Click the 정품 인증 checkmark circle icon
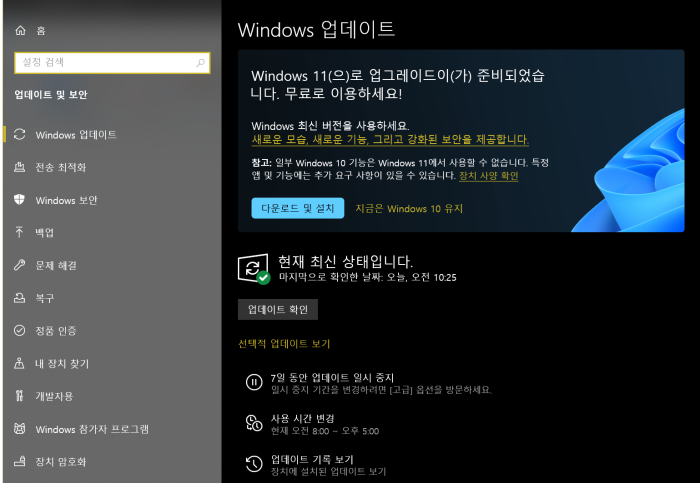 tap(20, 330)
